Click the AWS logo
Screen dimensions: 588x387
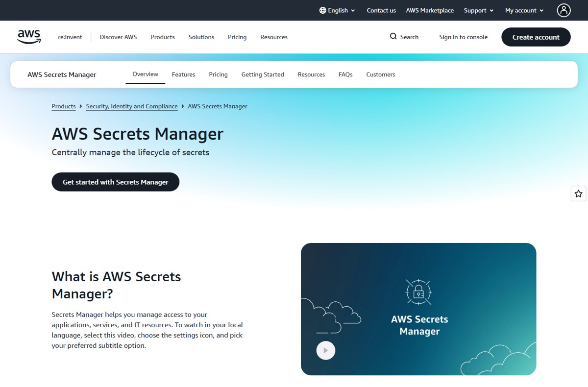click(29, 37)
